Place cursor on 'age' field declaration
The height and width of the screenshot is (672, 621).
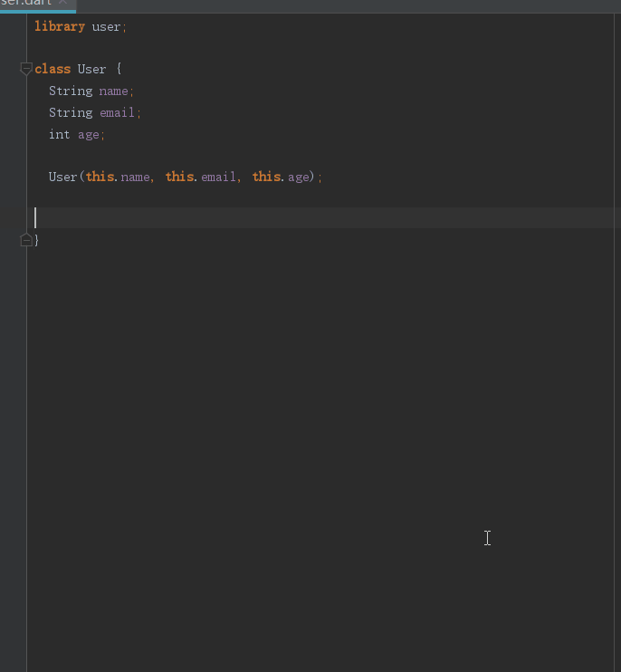(x=88, y=134)
